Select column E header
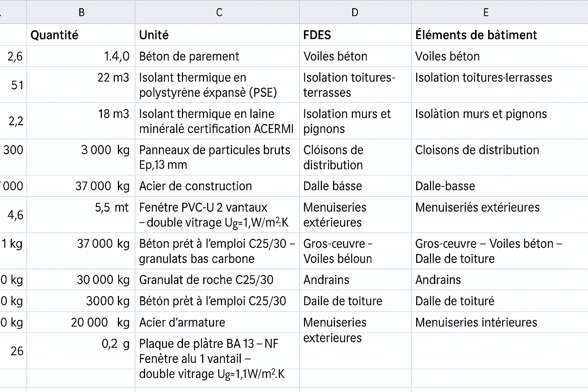588x392 pixels. click(x=486, y=12)
